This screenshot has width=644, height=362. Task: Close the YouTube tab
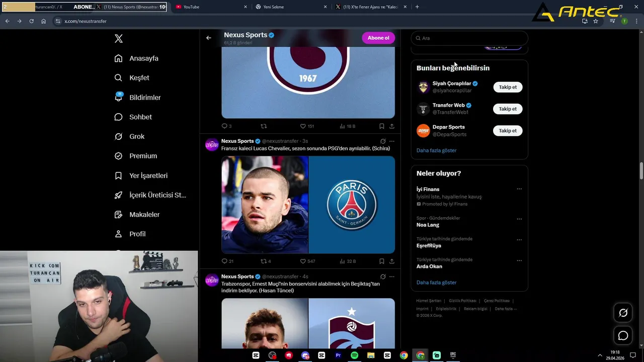tap(246, 7)
